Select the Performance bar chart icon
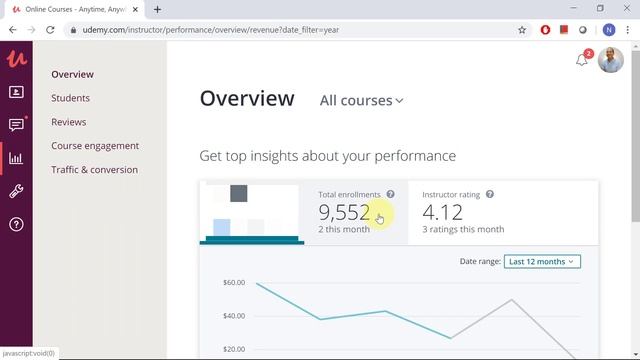Viewport: 640px width, 360px height. coord(16,158)
